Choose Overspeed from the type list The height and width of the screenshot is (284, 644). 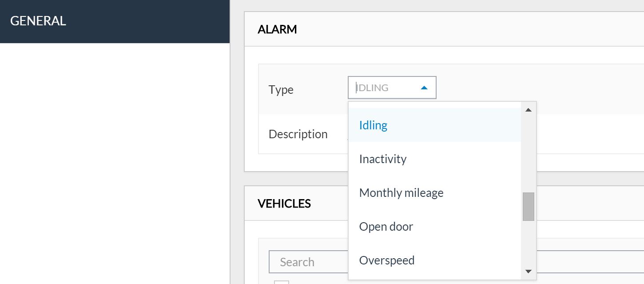pos(386,260)
